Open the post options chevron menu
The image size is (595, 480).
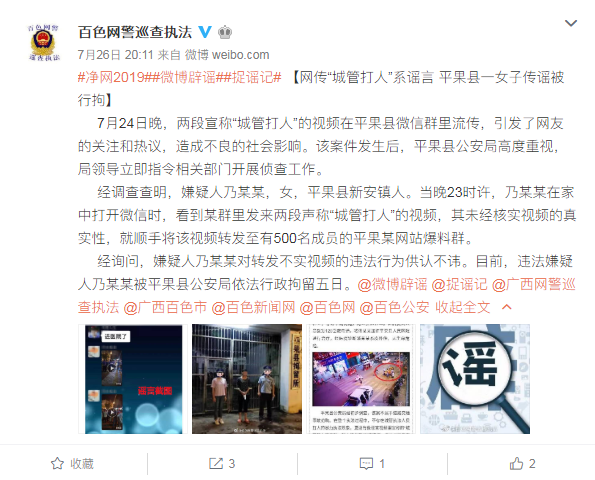click(x=571, y=24)
